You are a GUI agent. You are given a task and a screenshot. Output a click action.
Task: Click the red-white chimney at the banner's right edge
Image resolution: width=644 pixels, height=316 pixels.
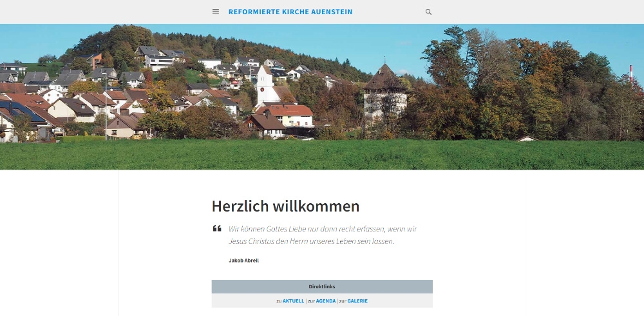click(631, 74)
